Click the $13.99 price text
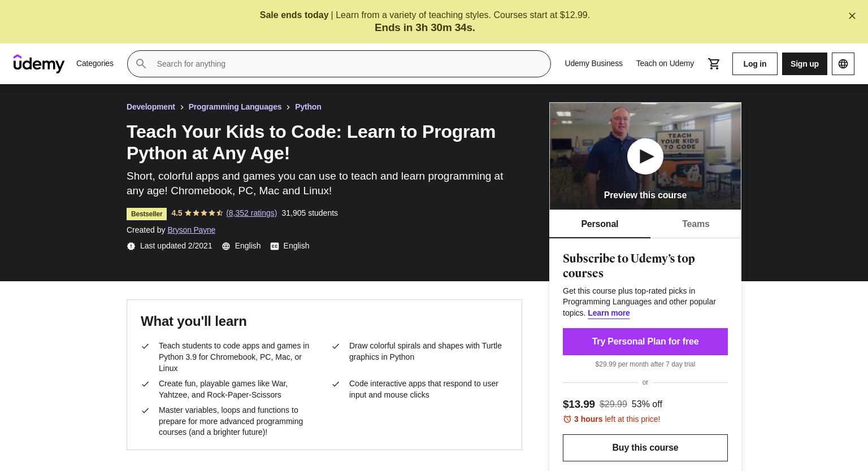 (x=579, y=404)
